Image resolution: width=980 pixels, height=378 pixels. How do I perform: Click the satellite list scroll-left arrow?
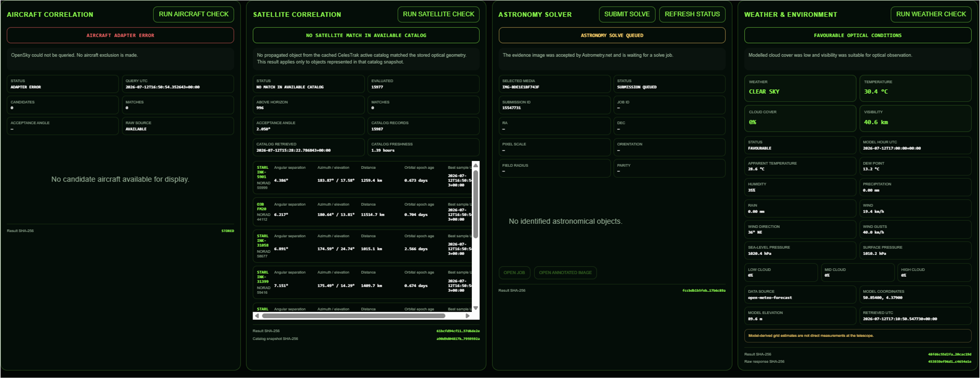[x=257, y=316]
